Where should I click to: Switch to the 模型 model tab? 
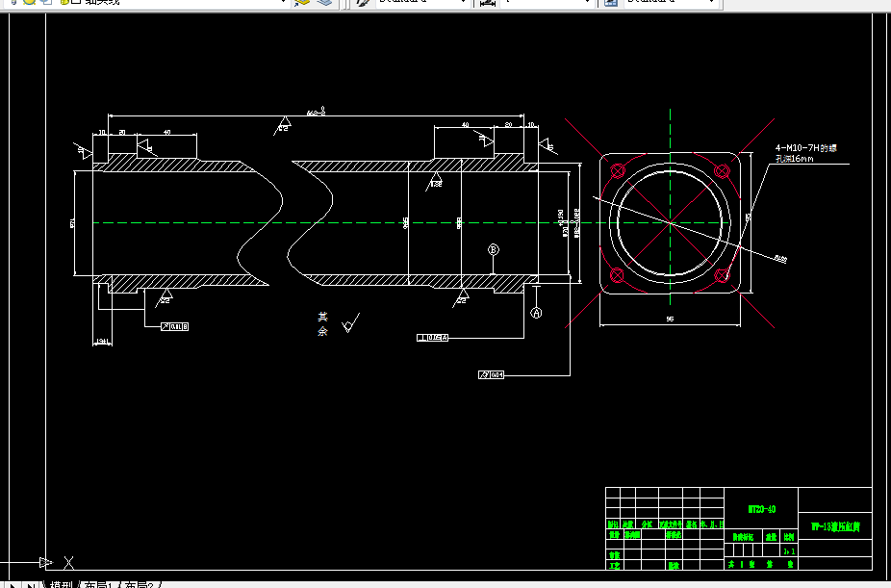tap(61, 584)
